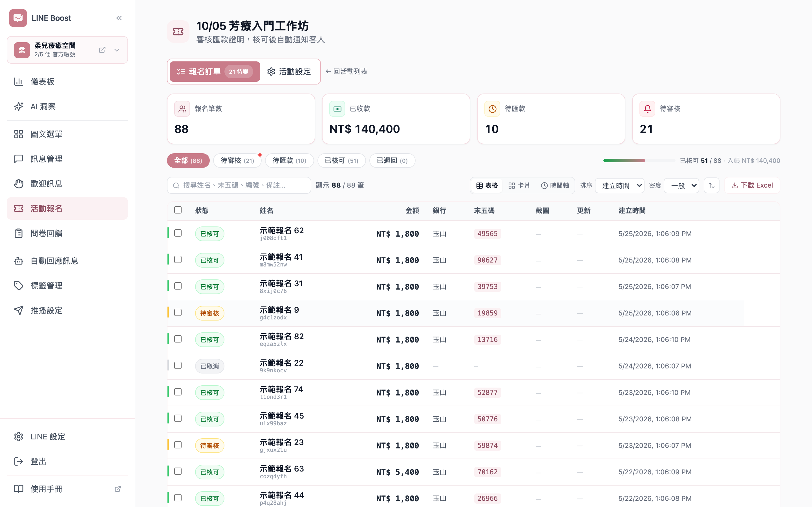Open external link icon beside 柔兒療癒空間

pos(102,50)
